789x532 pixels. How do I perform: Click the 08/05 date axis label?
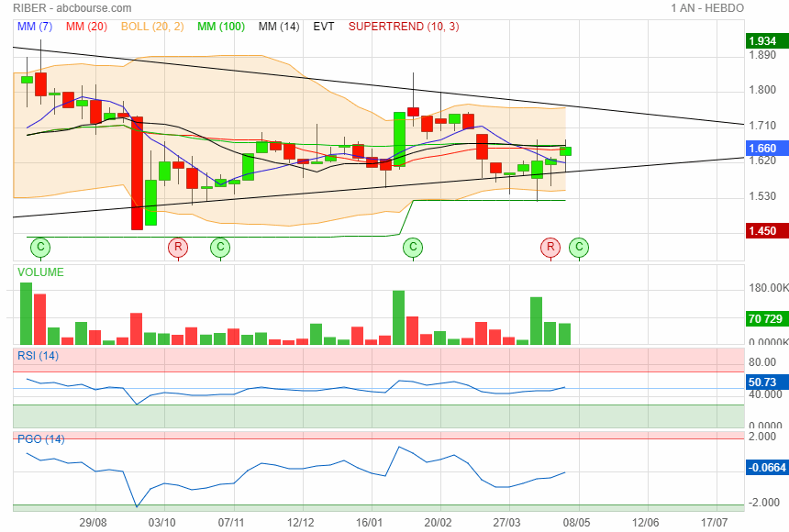point(577,523)
